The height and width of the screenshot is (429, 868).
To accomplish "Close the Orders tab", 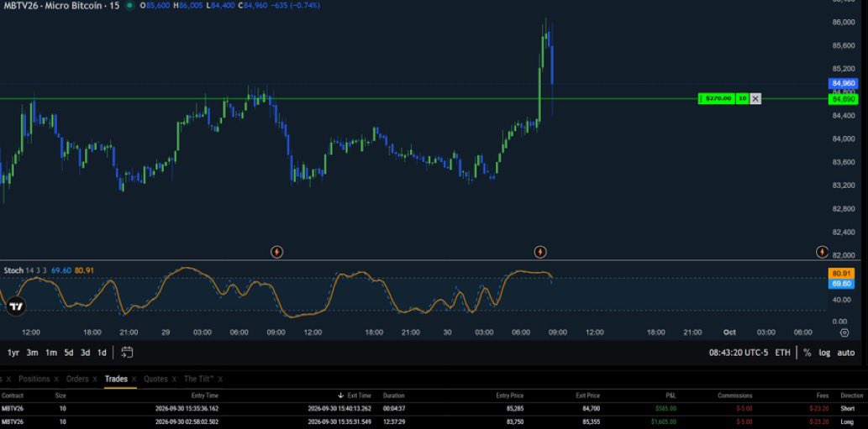I will [95, 379].
